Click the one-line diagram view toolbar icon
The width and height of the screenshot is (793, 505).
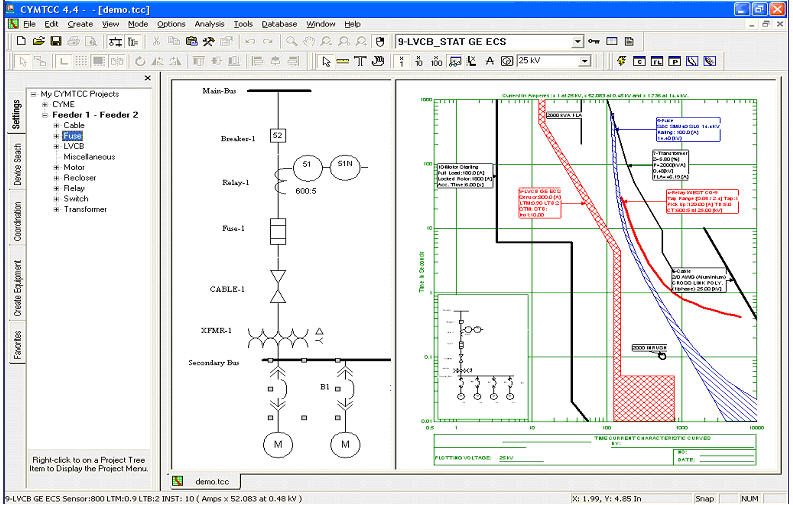pos(116,41)
